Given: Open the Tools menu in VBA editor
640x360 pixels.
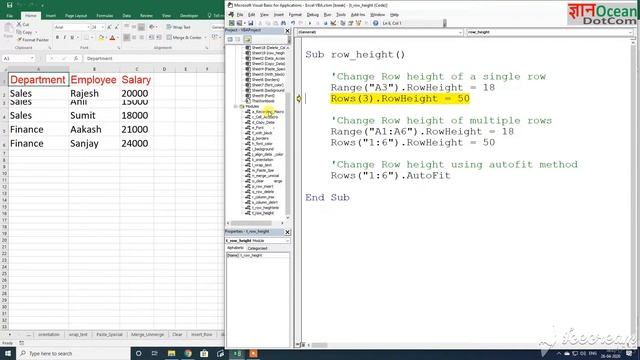Looking at the screenshot, I should pyautogui.click(x=341, y=15).
